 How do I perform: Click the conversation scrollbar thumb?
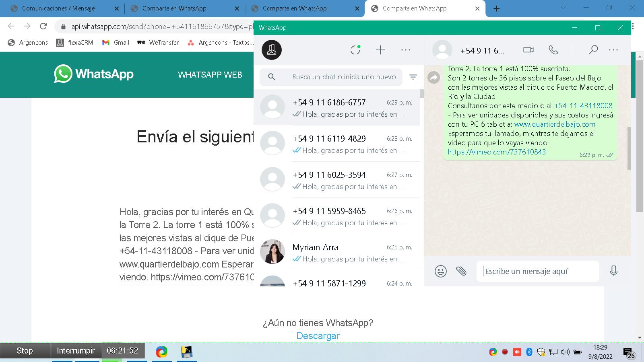[x=629, y=148]
